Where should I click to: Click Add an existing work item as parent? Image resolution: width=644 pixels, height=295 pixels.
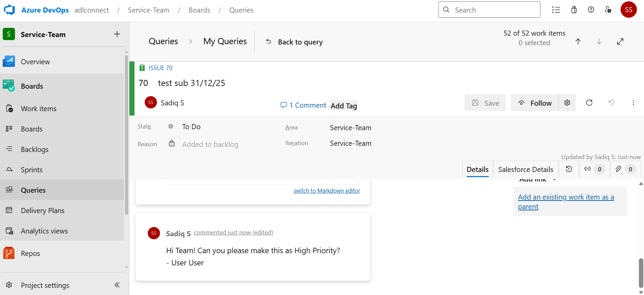(x=566, y=202)
